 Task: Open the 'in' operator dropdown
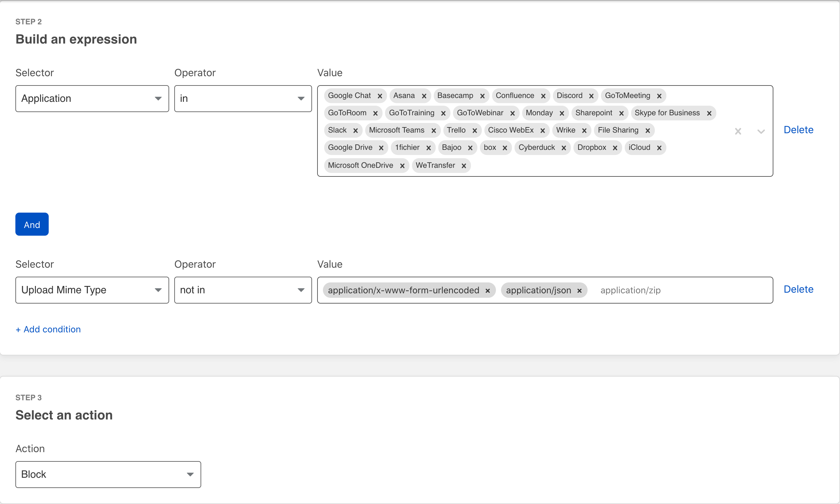(243, 99)
